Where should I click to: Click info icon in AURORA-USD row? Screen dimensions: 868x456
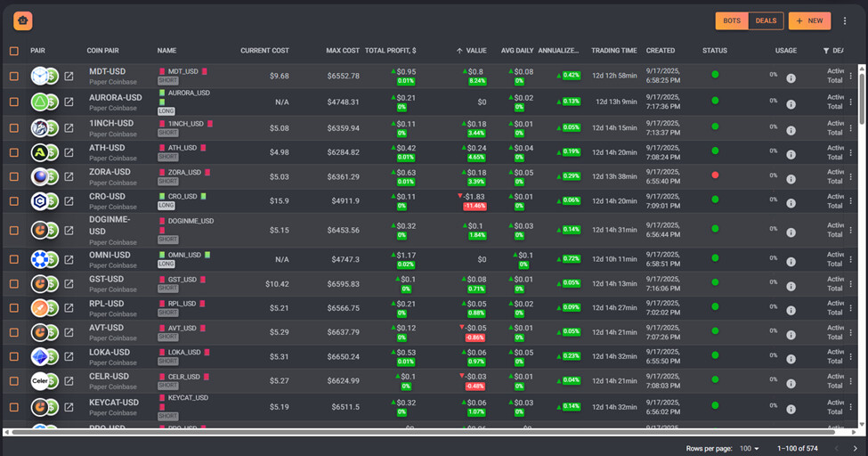click(x=791, y=102)
